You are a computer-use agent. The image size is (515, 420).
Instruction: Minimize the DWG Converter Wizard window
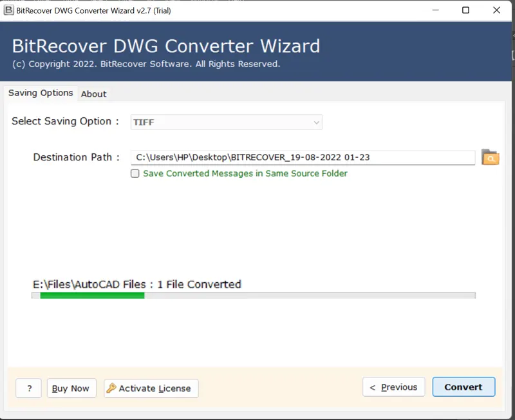pos(436,10)
